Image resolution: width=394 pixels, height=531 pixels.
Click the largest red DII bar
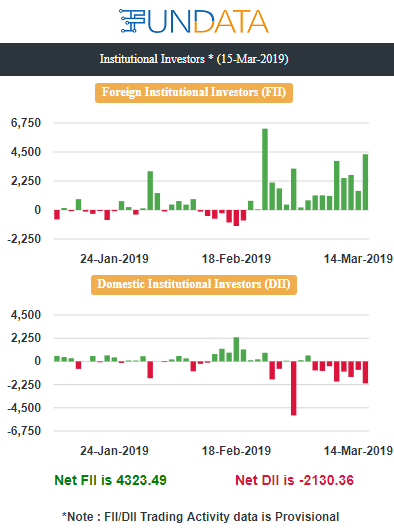(x=294, y=388)
